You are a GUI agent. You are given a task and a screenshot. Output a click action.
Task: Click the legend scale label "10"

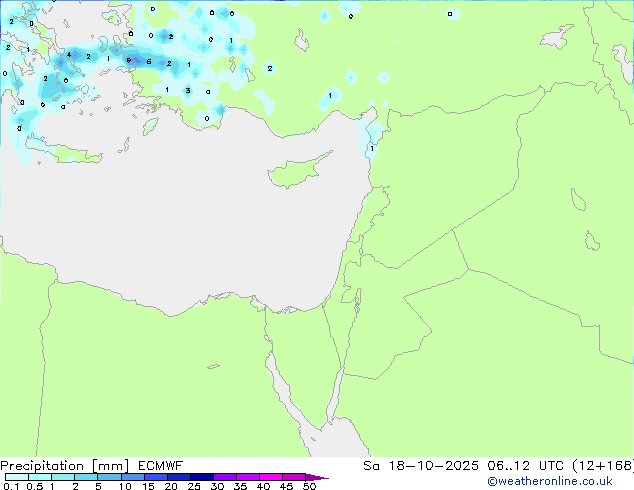coord(125,486)
